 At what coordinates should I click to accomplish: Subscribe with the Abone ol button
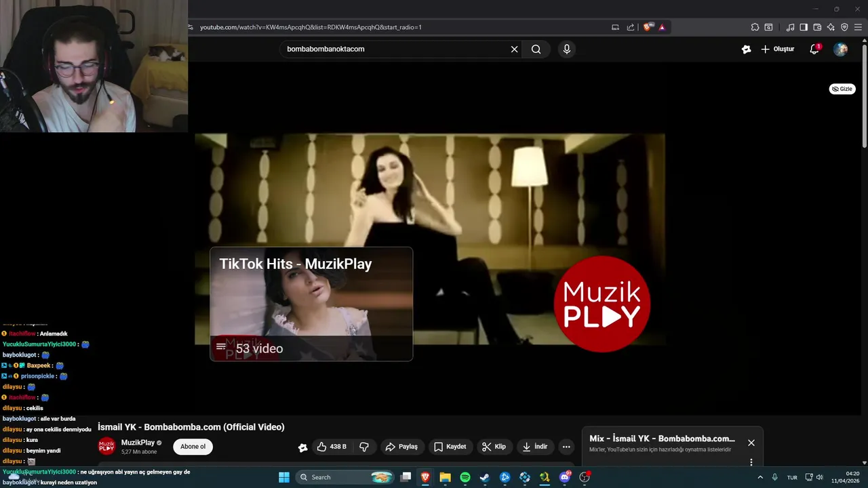[x=193, y=447]
